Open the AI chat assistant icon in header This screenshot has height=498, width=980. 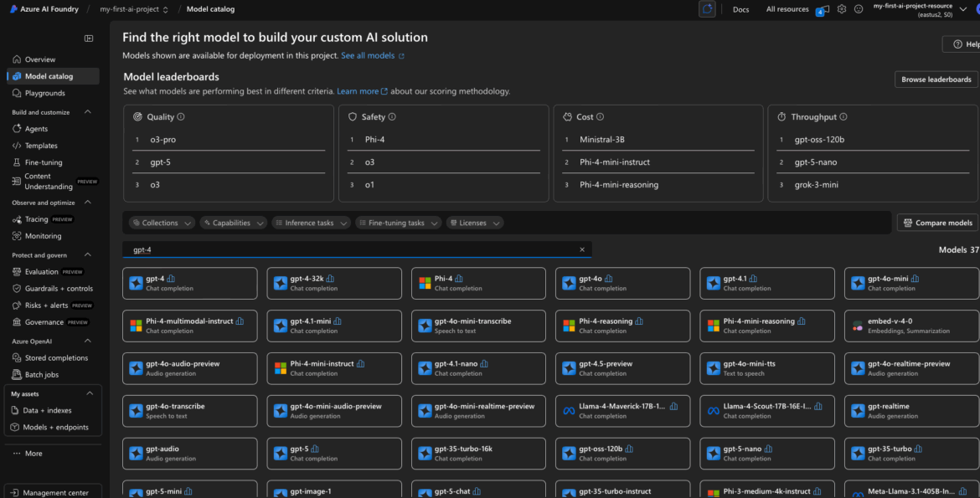click(x=708, y=9)
